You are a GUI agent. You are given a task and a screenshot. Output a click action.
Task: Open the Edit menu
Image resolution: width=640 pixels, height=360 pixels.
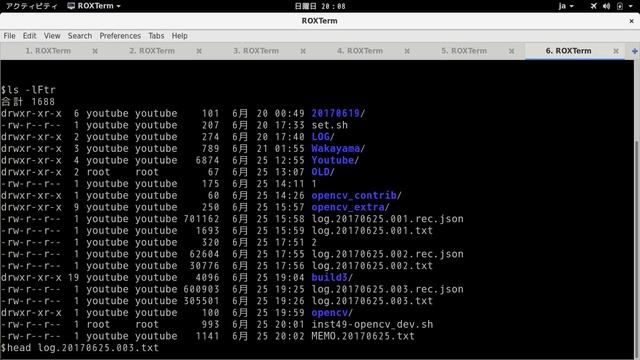point(29,36)
